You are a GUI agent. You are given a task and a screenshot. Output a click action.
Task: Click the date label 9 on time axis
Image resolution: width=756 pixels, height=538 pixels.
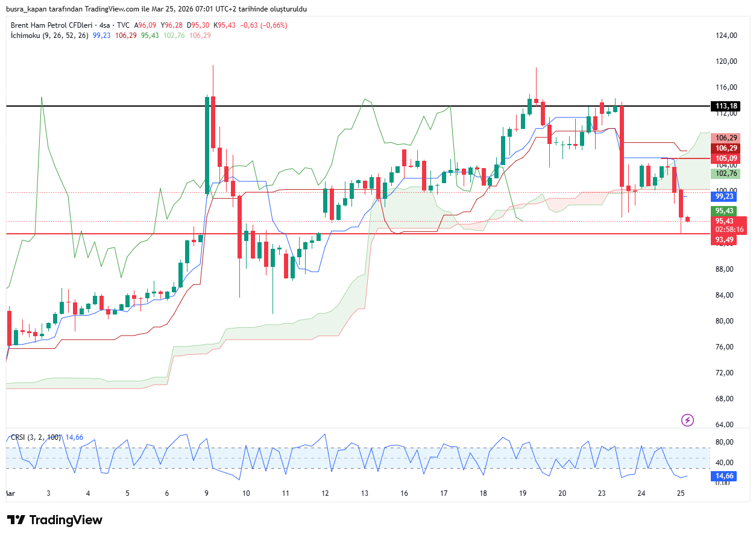(x=206, y=493)
